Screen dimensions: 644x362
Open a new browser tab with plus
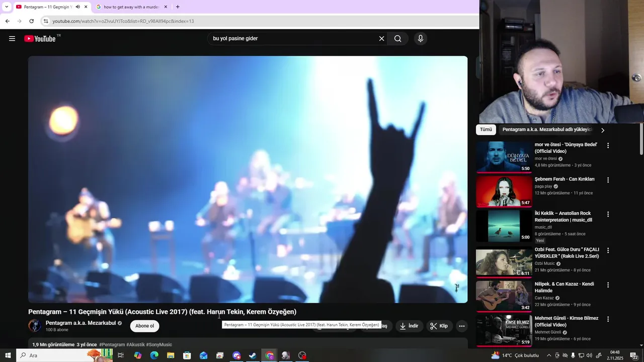click(x=178, y=7)
